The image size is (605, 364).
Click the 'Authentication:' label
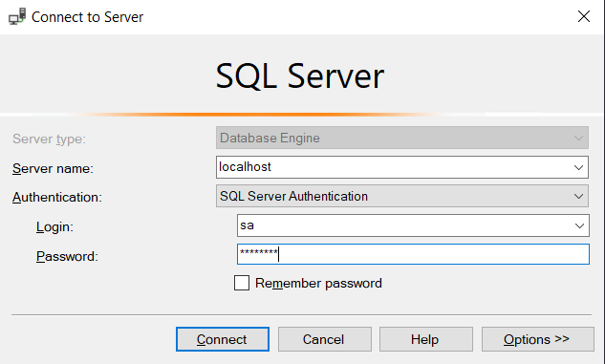coord(57,198)
